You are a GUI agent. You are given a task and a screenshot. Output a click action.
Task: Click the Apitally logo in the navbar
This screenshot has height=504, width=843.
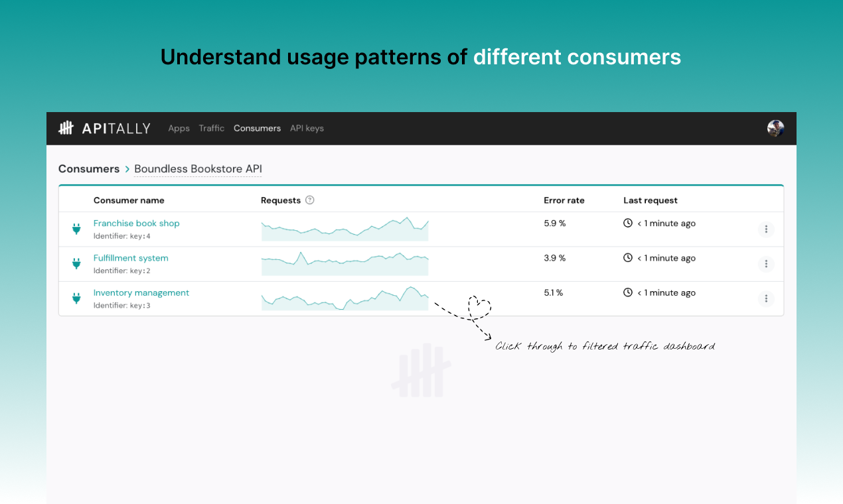104,128
